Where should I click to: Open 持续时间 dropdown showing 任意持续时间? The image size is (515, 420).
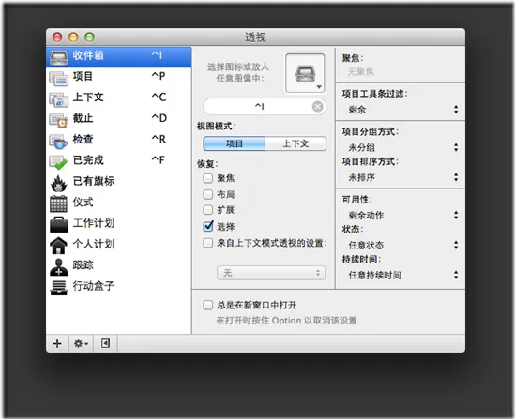coord(402,275)
